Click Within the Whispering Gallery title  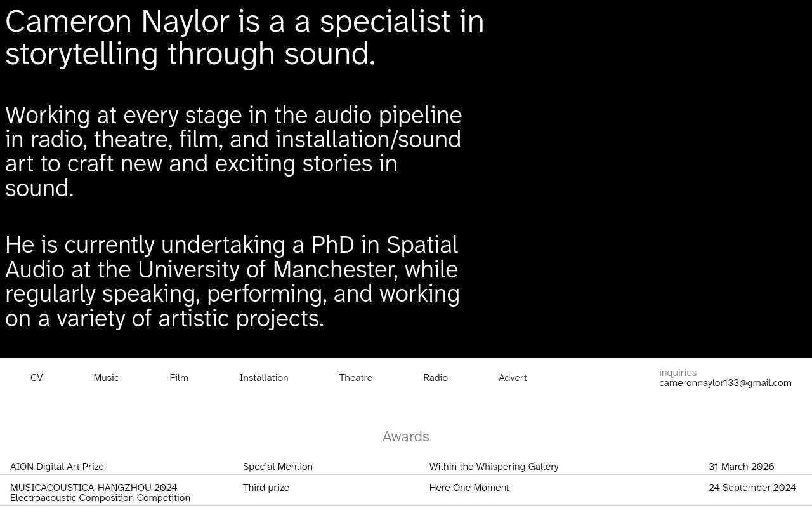coord(494,467)
